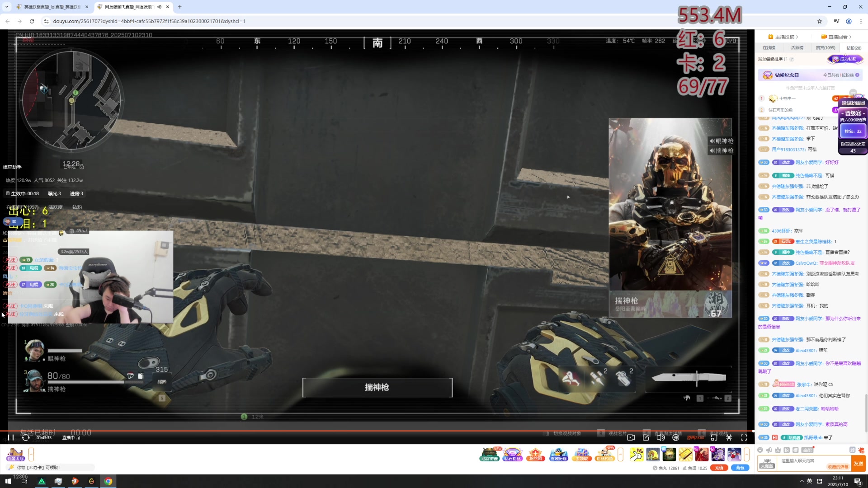Select the 英雄联盟直播 browser tab

(52, 7)
